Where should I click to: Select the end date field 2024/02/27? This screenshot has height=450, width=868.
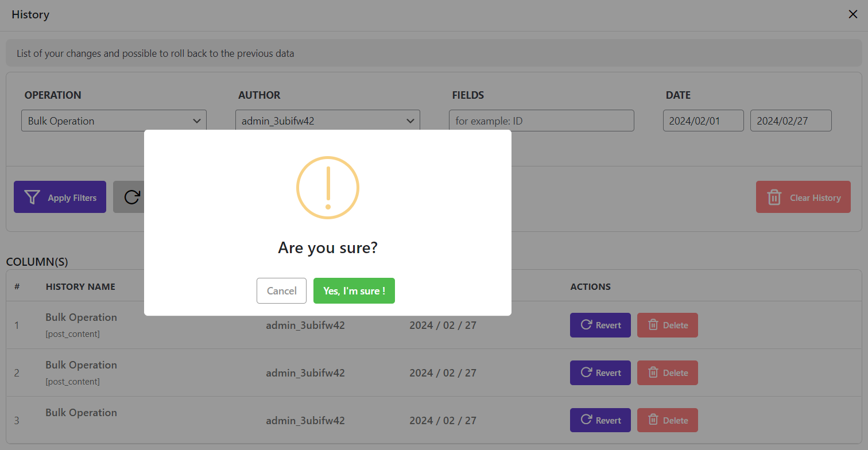click(x=790, y=121)
